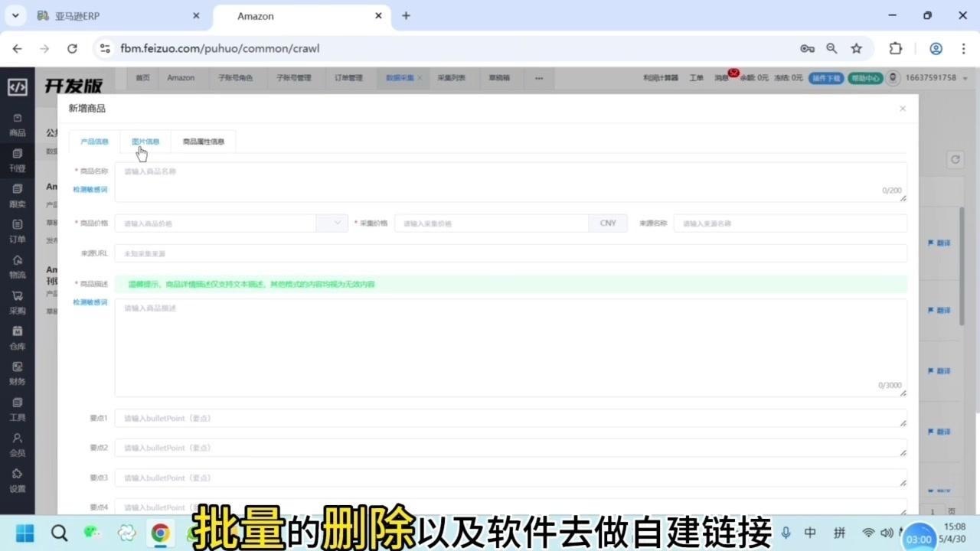Viewport: 980px width, 551px height.
Task: Click 检测敏感词 under 商品名称
Action: click(90, 189)
